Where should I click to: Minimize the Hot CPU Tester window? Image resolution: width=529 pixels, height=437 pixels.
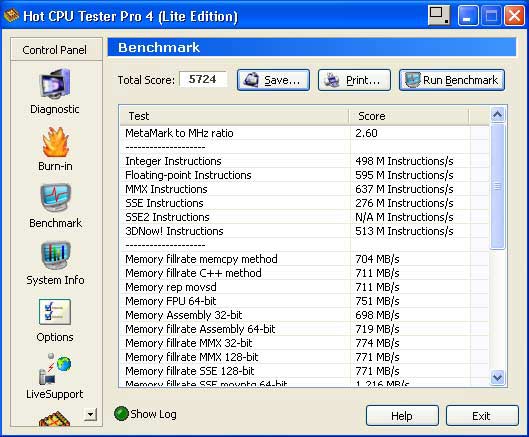click(x=468, y=16)
